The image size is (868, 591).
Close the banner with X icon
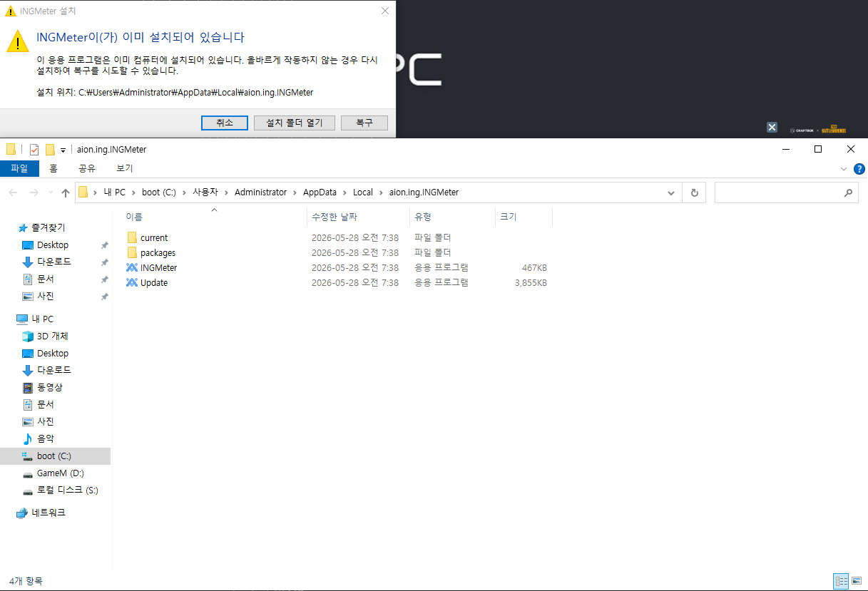[x=772, y=128]
